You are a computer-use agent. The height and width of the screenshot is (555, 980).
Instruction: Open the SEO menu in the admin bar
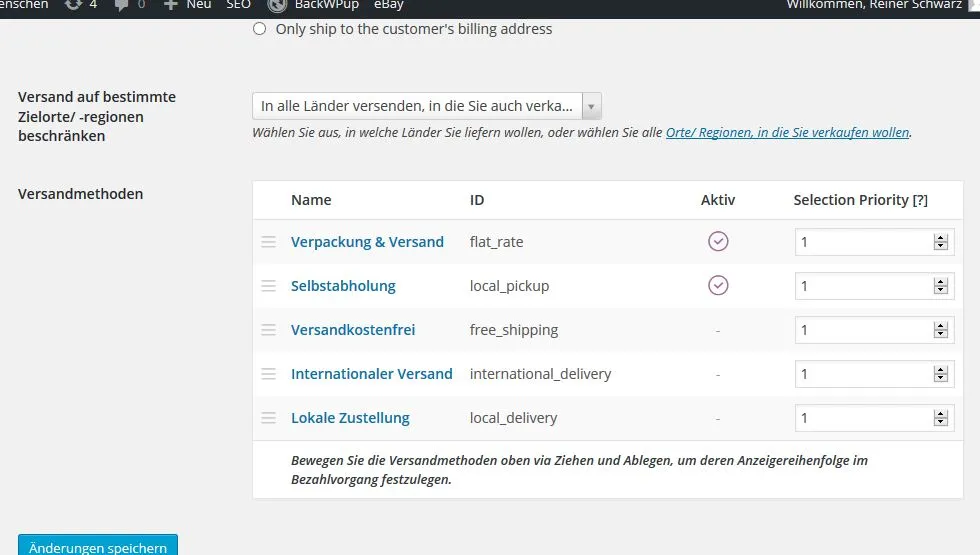[238, 5]
